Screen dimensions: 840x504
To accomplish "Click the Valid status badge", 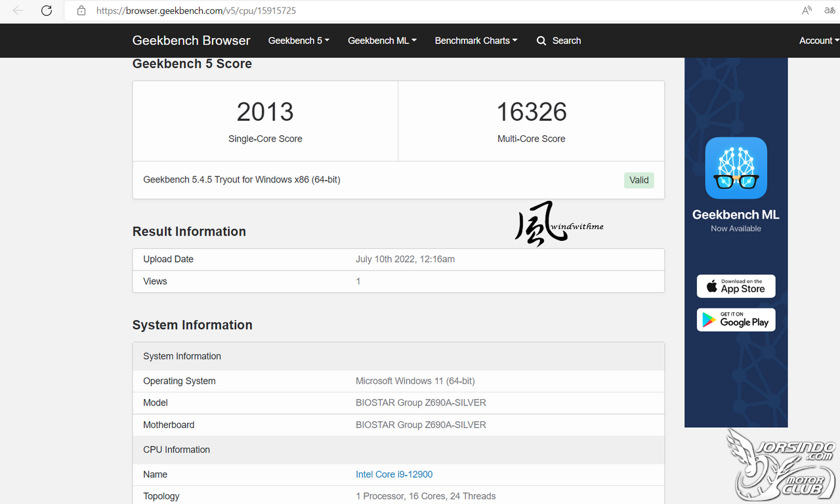I will click(639, 180).
